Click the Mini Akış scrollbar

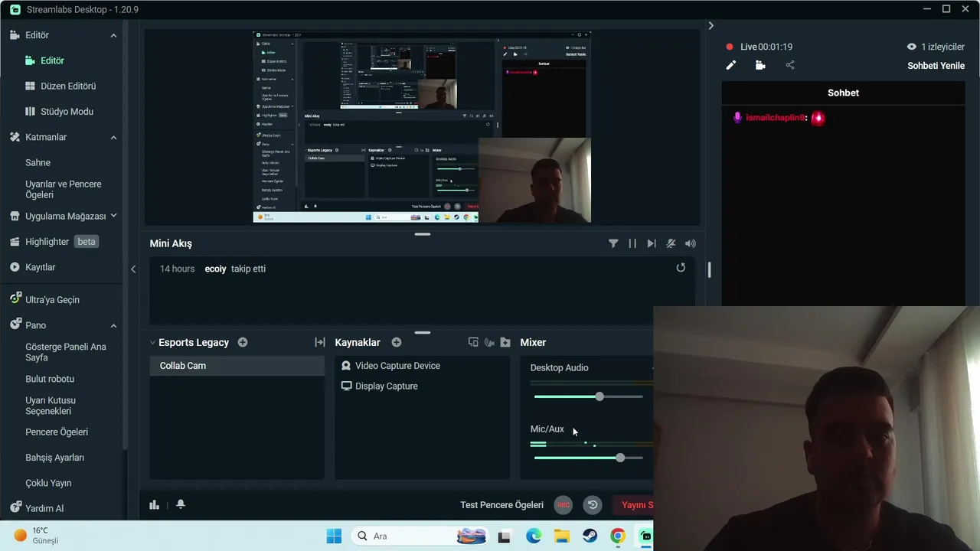pos(709,269)
